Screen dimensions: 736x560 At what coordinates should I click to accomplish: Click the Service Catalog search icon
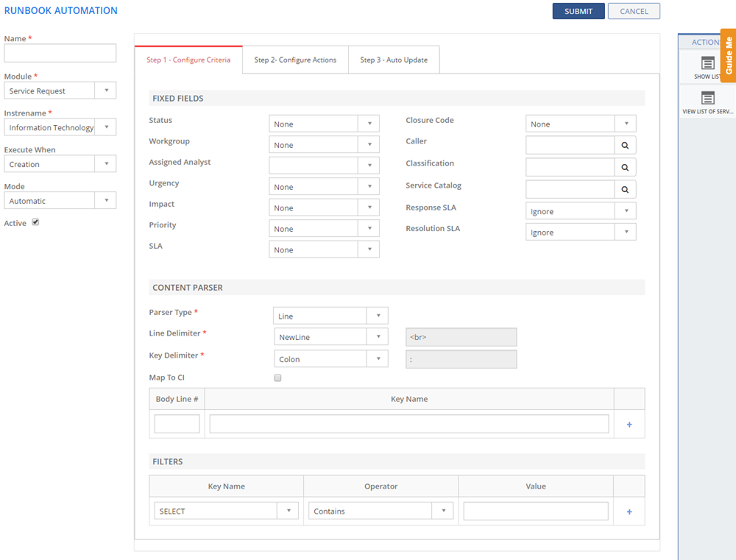pyautogui.click(x=625, y=190)
